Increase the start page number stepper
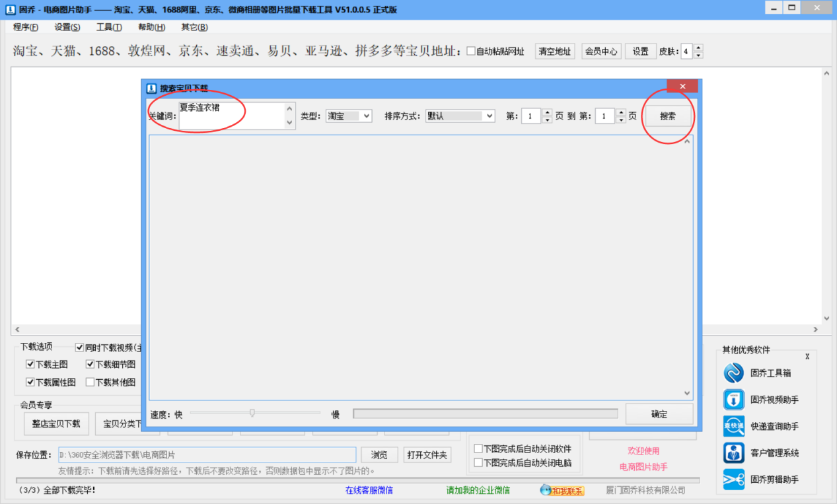 point(547,112)
